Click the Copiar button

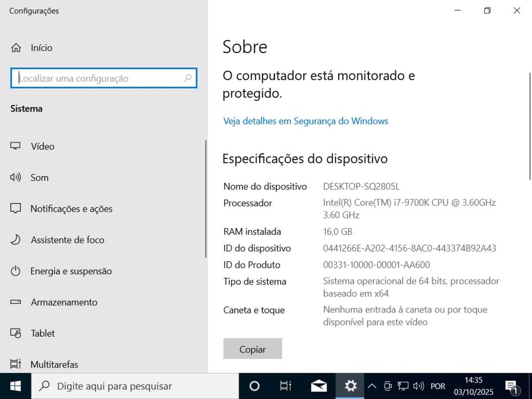(x=253, y=348)
